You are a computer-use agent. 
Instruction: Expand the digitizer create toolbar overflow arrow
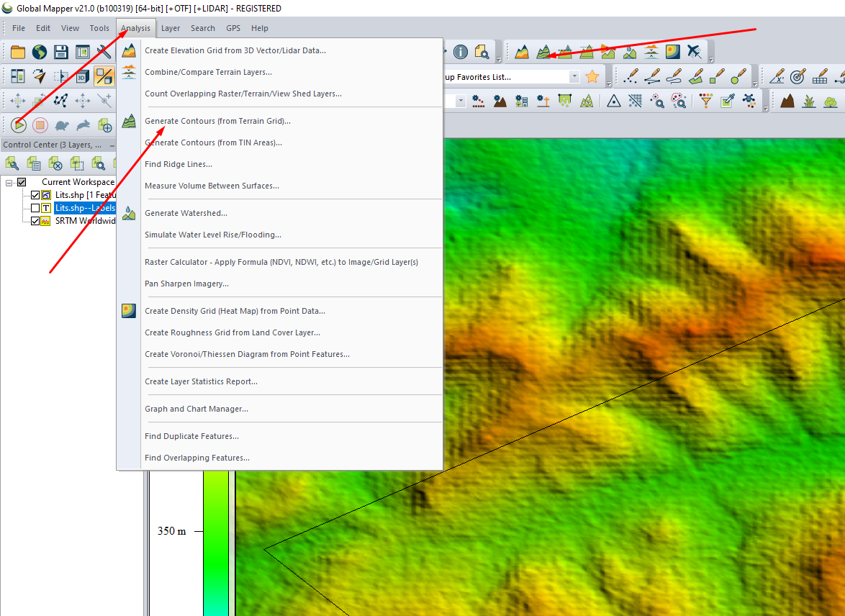[755, 83]
